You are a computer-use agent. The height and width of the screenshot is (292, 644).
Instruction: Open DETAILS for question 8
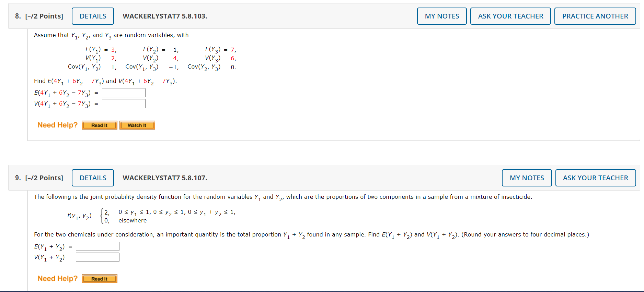93,16
